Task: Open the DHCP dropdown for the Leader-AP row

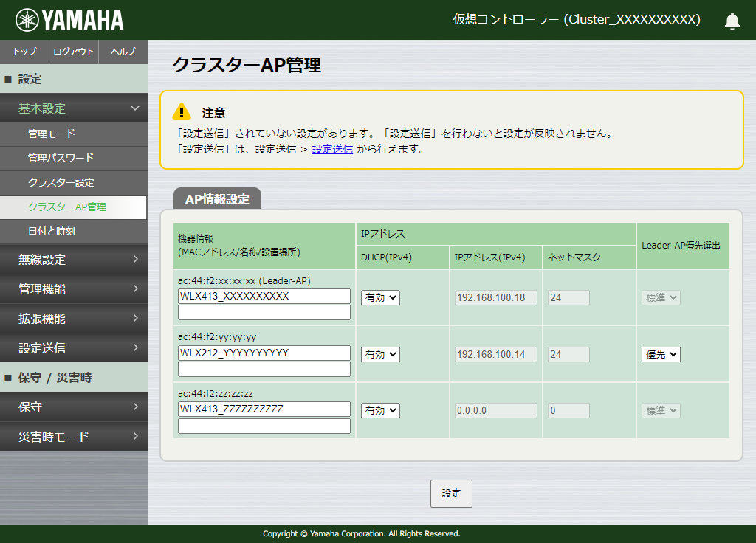Action: click(379, 297)
